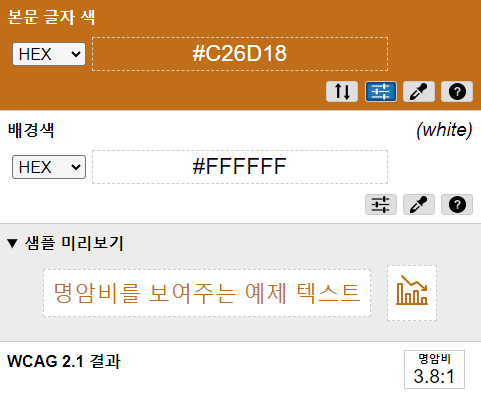The width and height of the screenshot is (481, 394).
Task: Click the 명암비를 보여주는 예제 텍스트 sample
Action: pos(207,293)
